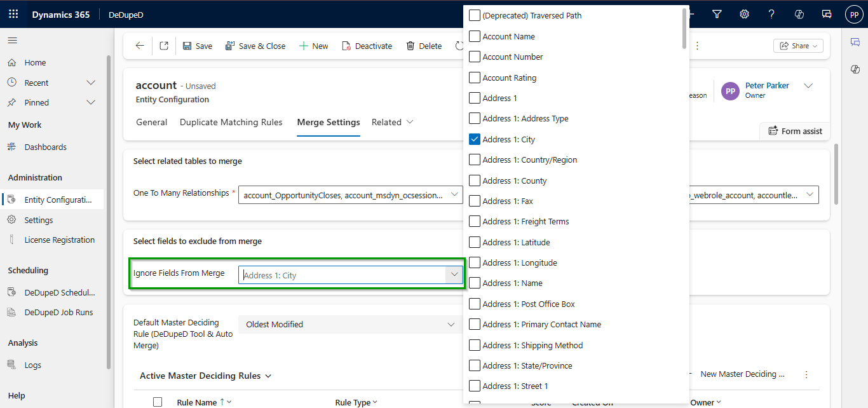Click the Save disk icon
868x408 pixels.
click(x=187, y=46)
